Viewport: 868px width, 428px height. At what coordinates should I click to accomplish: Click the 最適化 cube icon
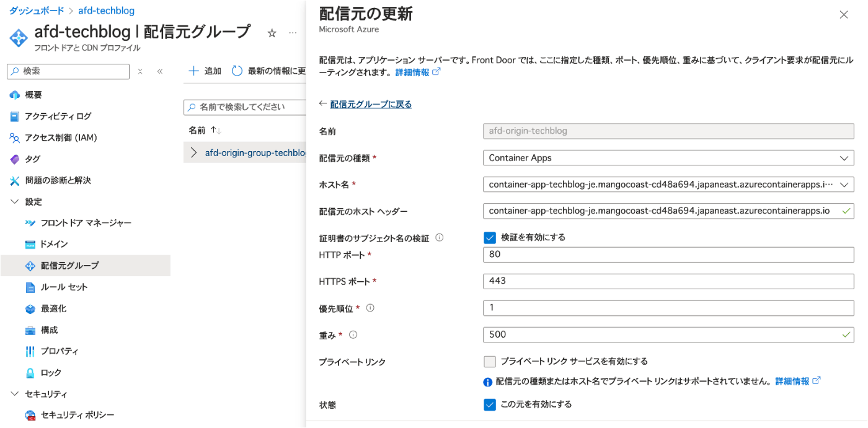pyautogui.click(x=30, y=308)
